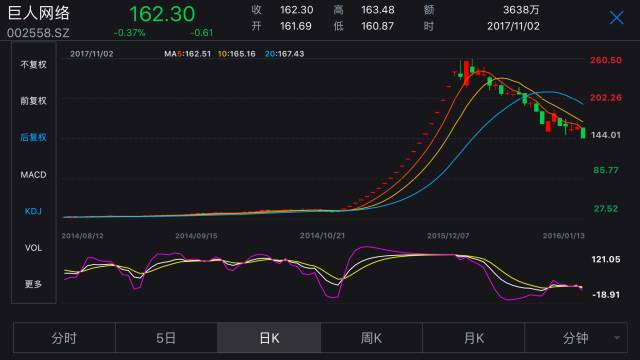Click the stock name 巨人网络
The height and width of the screenshot is (360, 640).
click(x=39, y=13)
